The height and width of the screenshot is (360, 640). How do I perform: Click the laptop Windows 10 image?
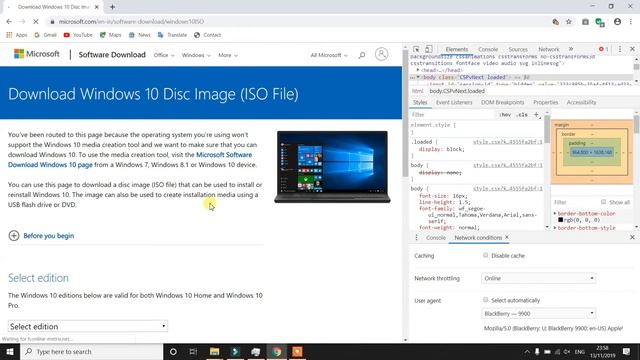tap(332, 167)
